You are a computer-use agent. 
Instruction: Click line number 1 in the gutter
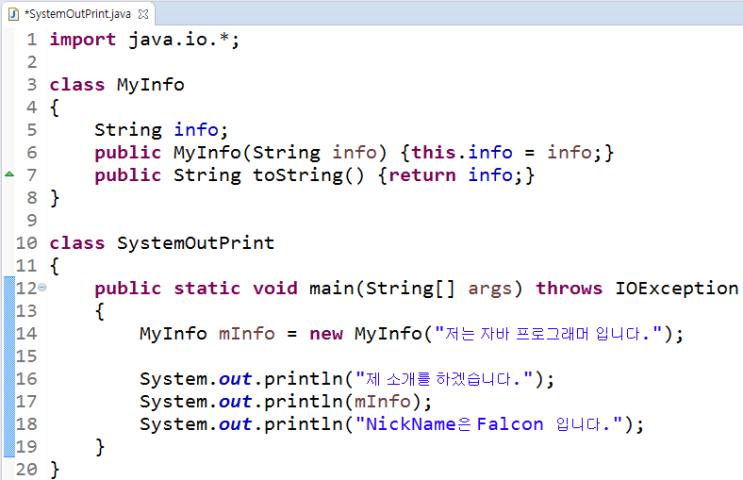coord(32,40)
